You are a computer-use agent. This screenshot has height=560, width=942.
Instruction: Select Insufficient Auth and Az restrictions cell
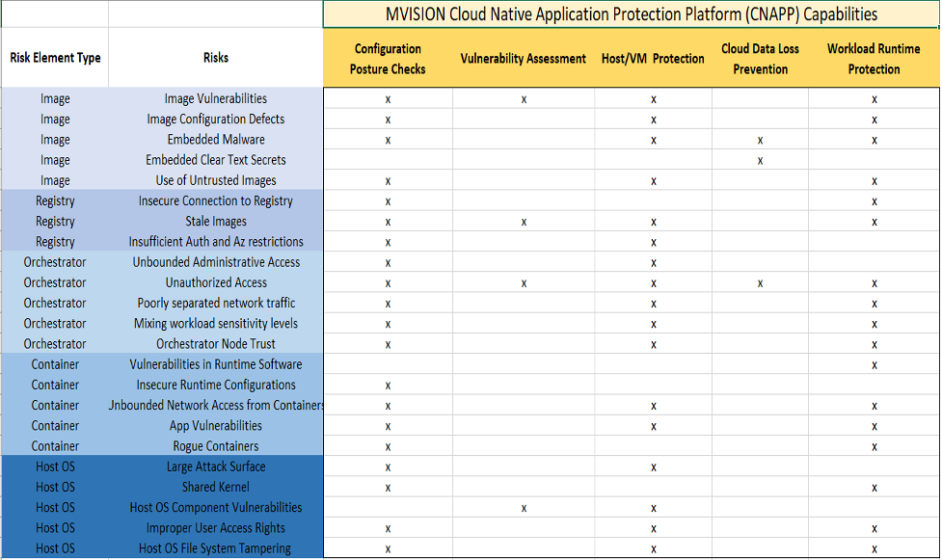pos(216,242)
